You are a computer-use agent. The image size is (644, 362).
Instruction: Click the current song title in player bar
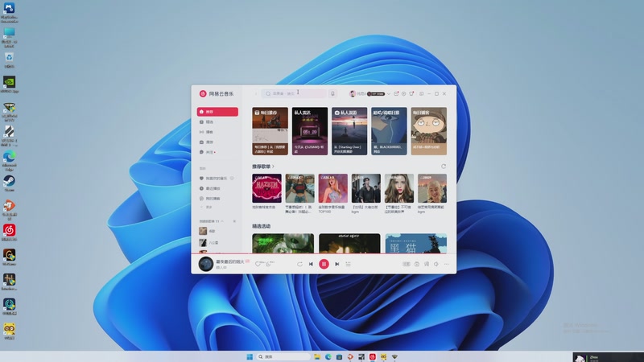tap(230, 261)
